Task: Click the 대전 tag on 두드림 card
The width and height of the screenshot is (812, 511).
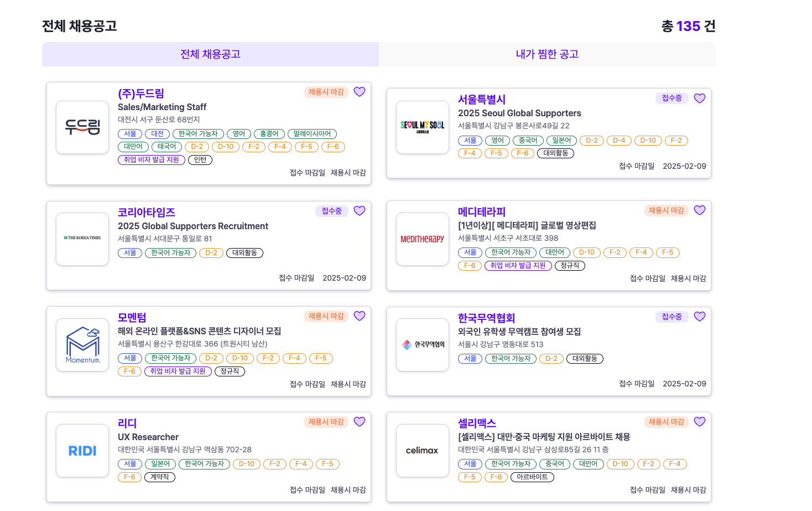Action: point(158,134)
